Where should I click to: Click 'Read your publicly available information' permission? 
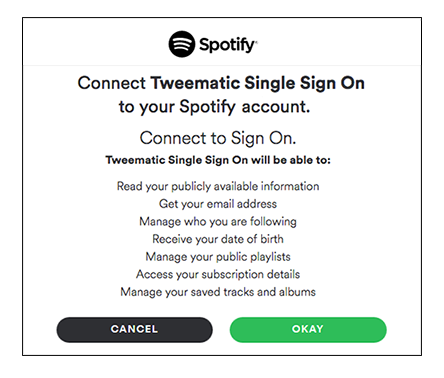pos(218,186)
